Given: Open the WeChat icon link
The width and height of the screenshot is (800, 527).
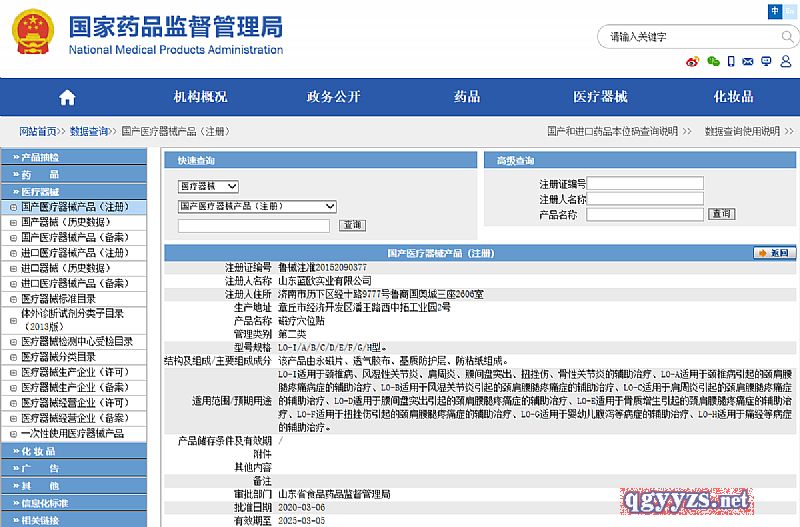Looking at the screenshot, I should click(x=713, y=61).
